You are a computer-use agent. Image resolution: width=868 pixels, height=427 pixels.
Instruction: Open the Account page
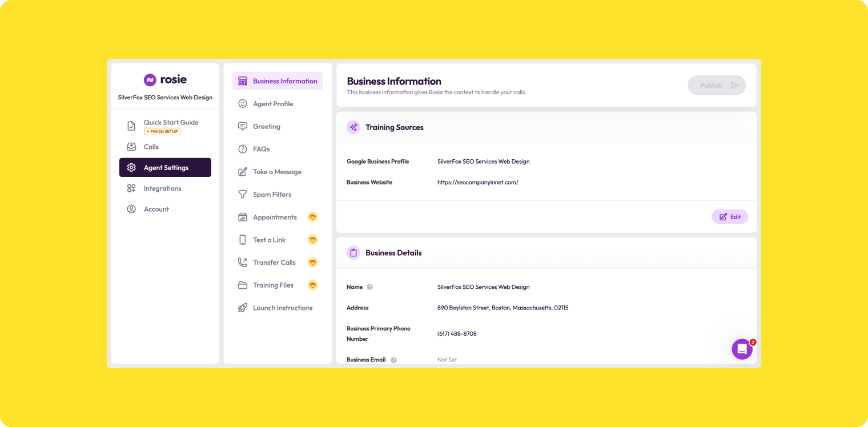(x=165, y=209)
